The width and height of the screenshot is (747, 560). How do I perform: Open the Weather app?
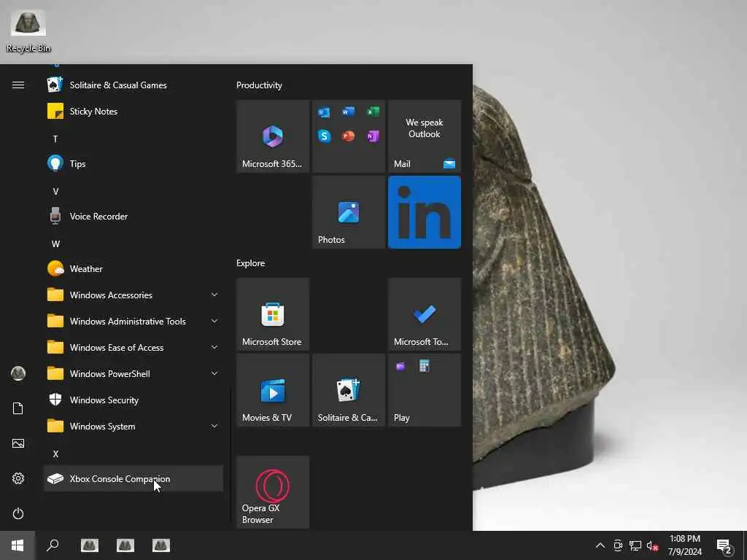[x=133, y=268]
